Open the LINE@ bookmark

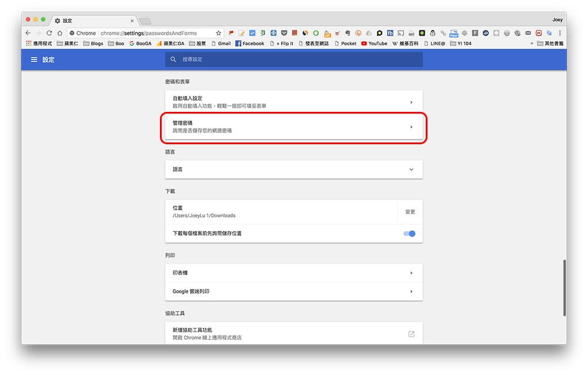coord(435,44)
